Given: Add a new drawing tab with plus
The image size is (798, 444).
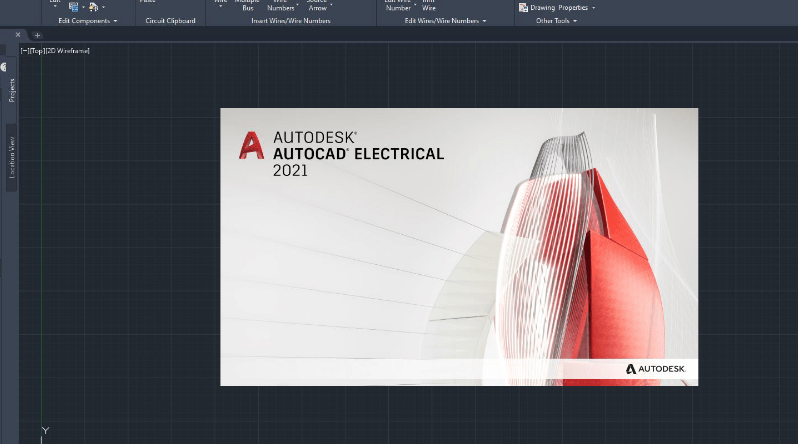Looking at the screenshot, I should [x=38, y=35].
